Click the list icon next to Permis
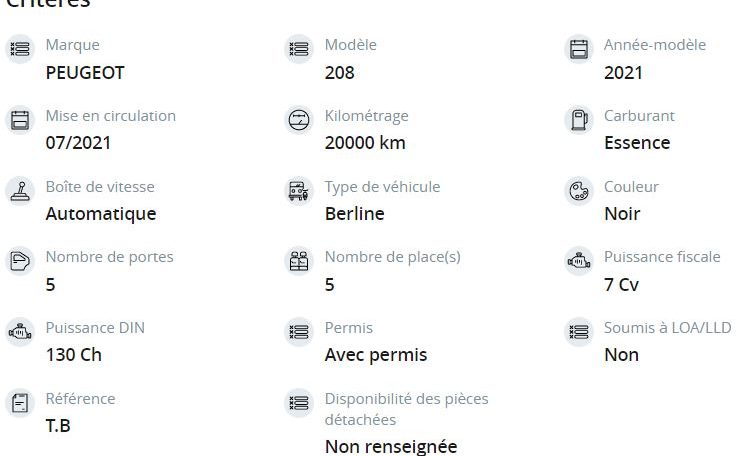 pyautogui.click(x=299, y=332)
